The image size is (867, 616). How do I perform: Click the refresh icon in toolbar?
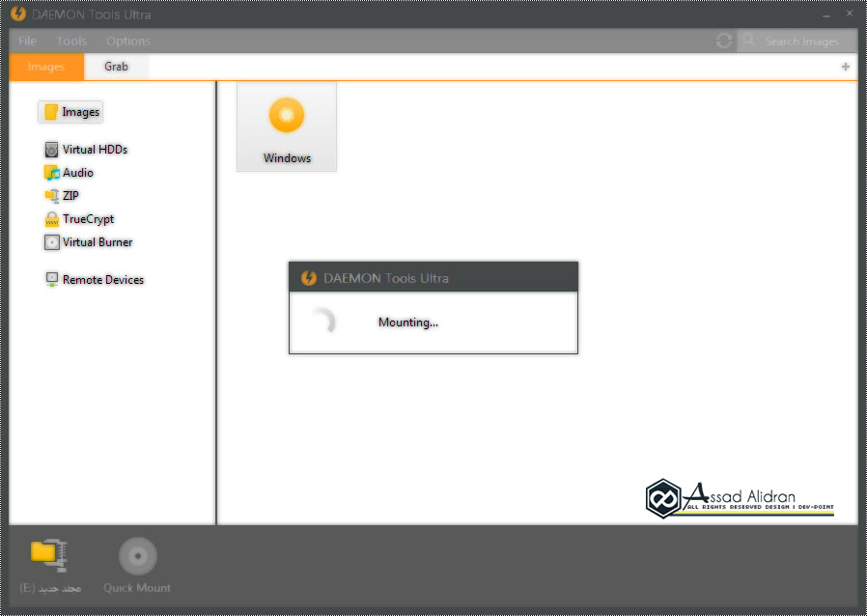724,41
